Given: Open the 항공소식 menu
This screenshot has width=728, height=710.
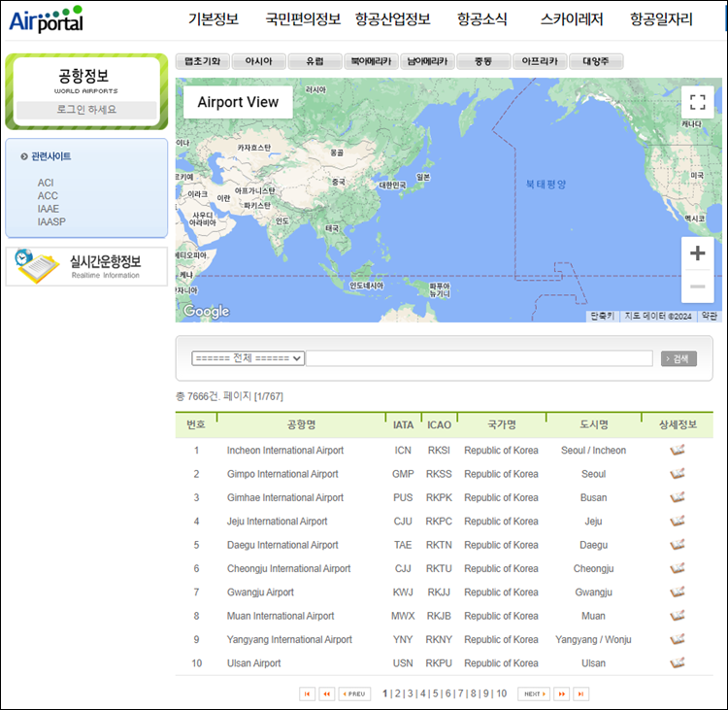Looking at the screenshot, I should tap(481, 19).
